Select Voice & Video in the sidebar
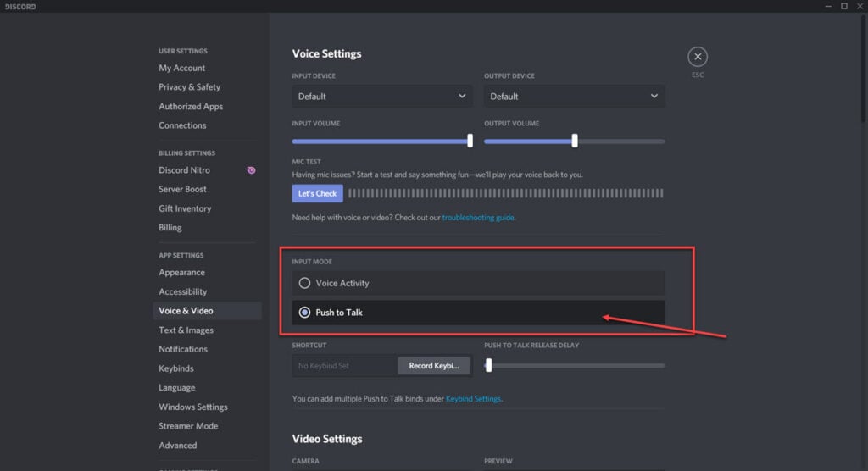Image resolution: width=868 pixels, height=471 pixels. click(207, 311)
